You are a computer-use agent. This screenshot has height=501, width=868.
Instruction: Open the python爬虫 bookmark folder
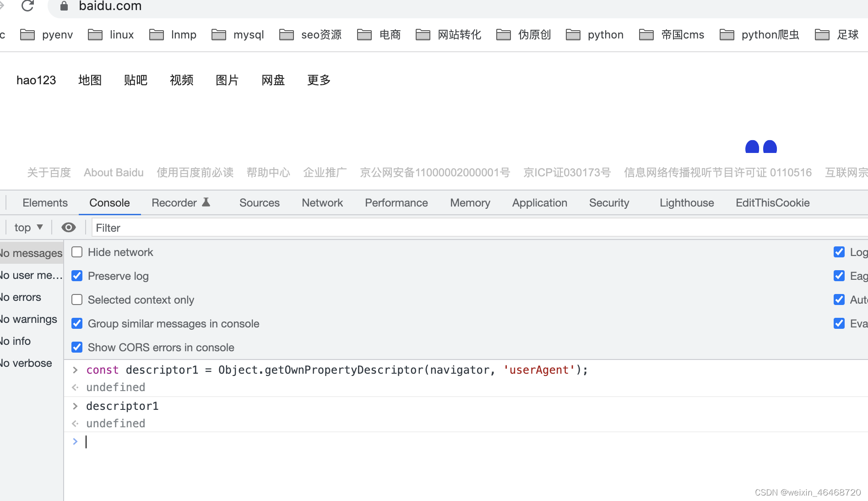tap(759, 35)
